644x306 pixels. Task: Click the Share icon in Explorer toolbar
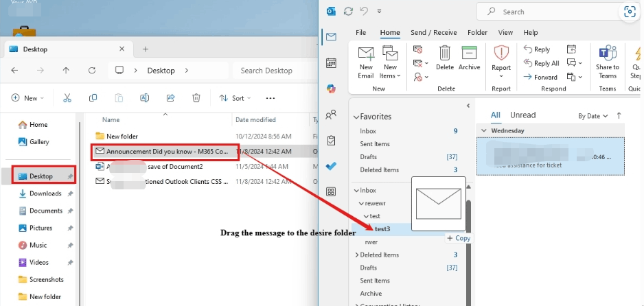click(170, 98)
